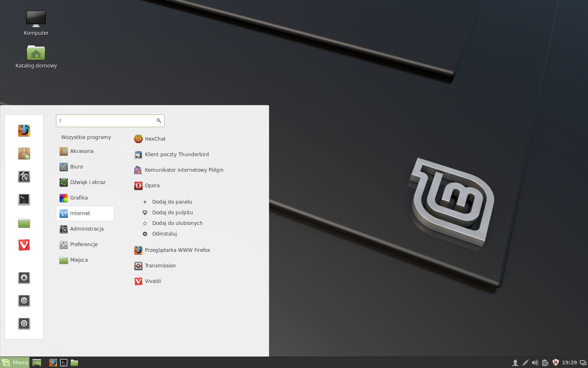Viewport: 588px width, 368px height.
Task: Open the calendar from the 19:29 clock
Action: [569, 363]
